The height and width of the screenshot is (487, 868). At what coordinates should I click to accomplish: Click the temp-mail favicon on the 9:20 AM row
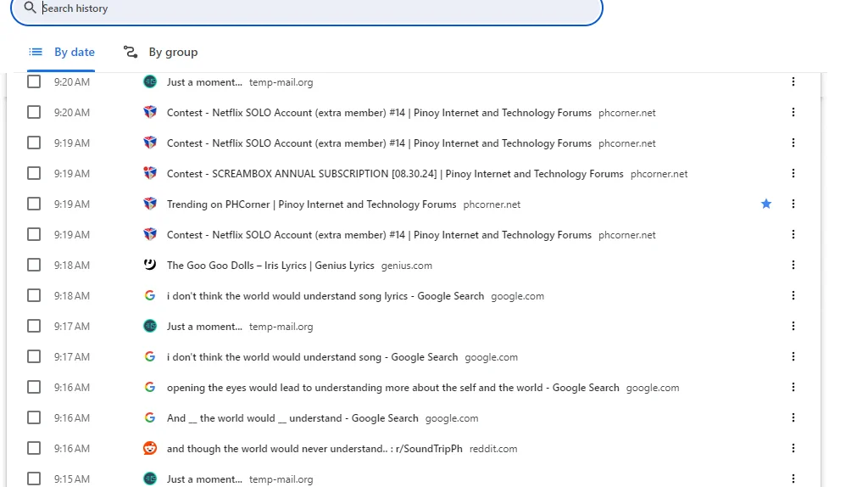(x=150, y=82)
